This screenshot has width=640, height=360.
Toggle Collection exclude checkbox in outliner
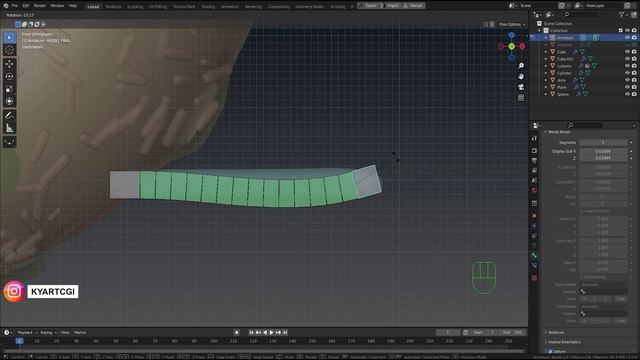(620, 31)
